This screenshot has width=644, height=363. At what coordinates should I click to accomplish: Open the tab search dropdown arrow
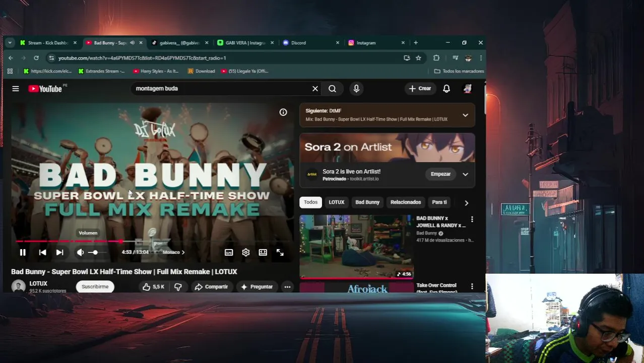click(x=10, y=43)
